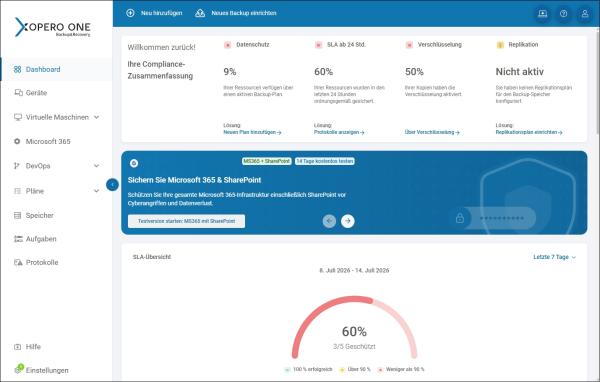Click the Protokolle logs icon
600x382 pixels.
point(18,262)
